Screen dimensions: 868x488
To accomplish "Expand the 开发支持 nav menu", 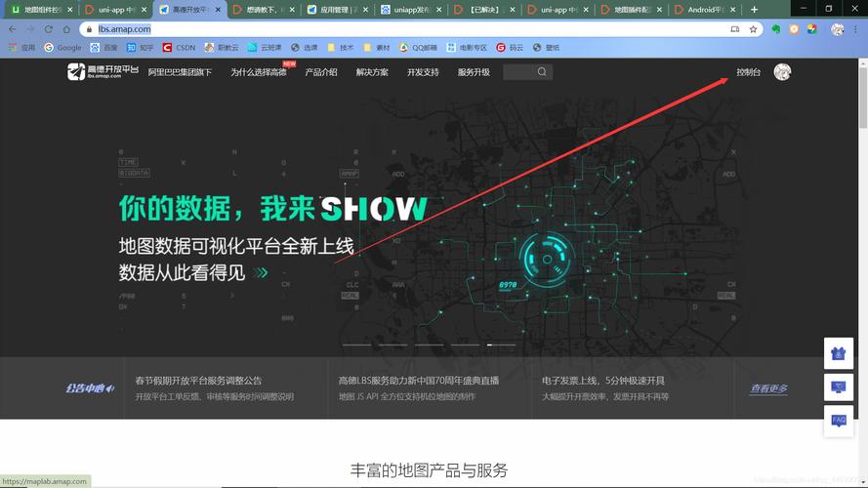I will (423, 72).
